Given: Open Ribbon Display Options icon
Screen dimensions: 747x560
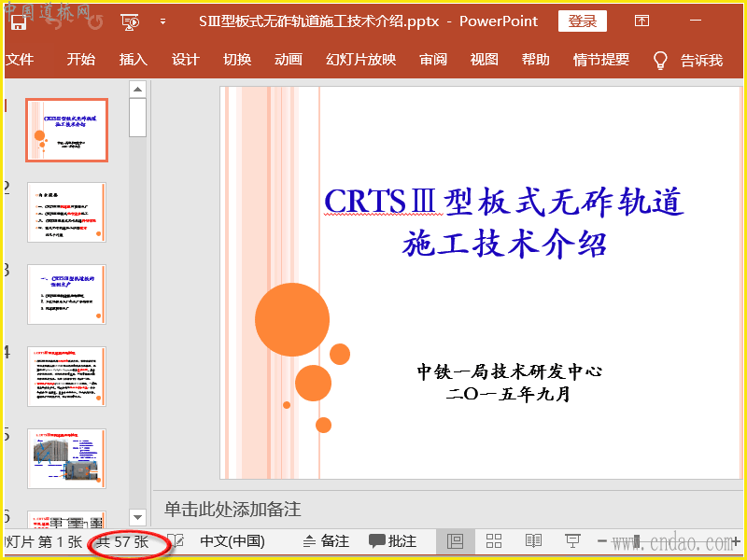Looking at the screenshot, I should (x=641, y=21).
